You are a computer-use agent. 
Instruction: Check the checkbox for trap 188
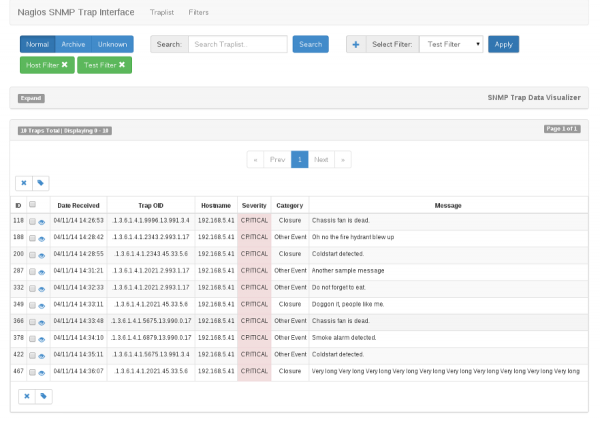click(32, 238)
